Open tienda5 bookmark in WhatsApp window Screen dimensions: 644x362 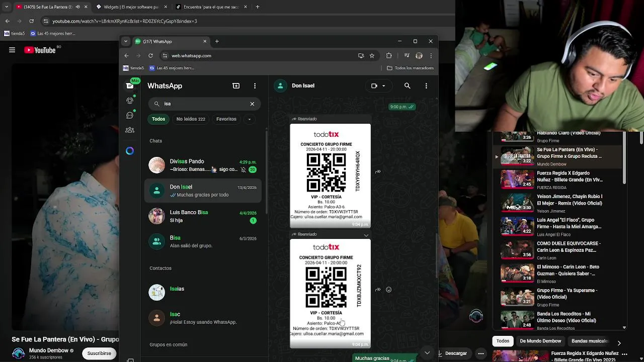click(133, 68)
